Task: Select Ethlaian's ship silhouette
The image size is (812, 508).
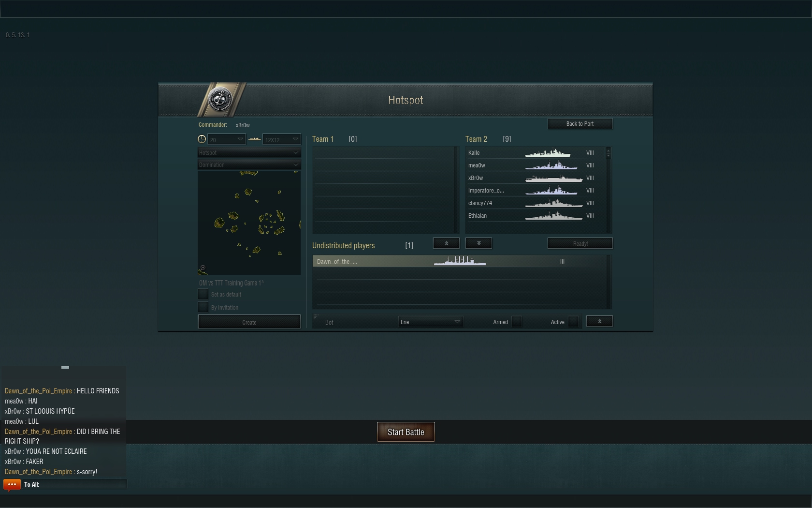Action: coord(554,216)
